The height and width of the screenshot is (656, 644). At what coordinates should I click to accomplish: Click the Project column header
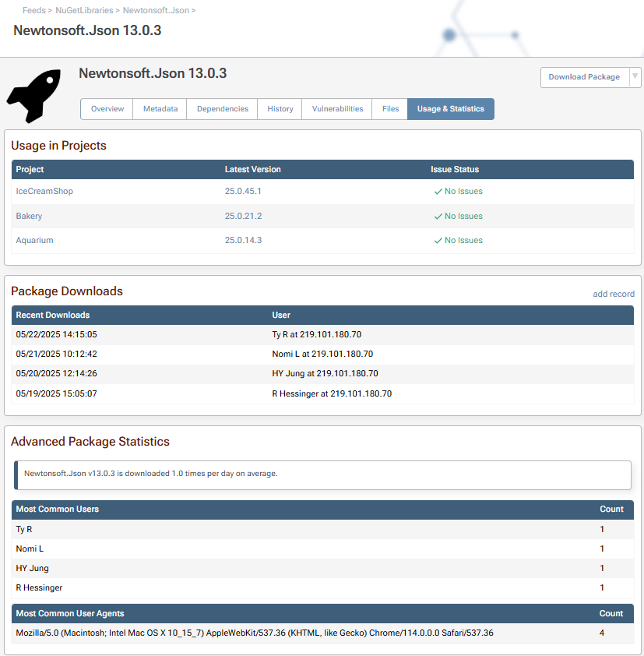coord(30,169)
